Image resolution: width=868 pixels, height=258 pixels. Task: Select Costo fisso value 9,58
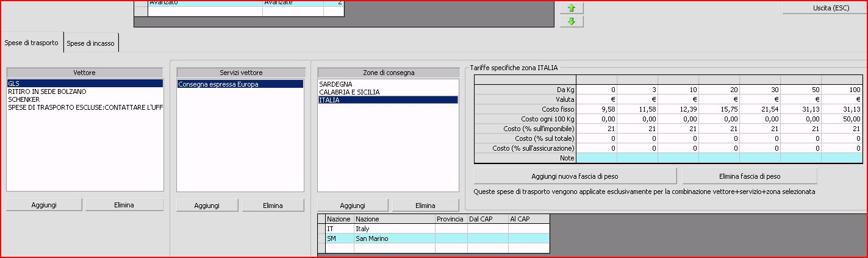tap(597, 109)
